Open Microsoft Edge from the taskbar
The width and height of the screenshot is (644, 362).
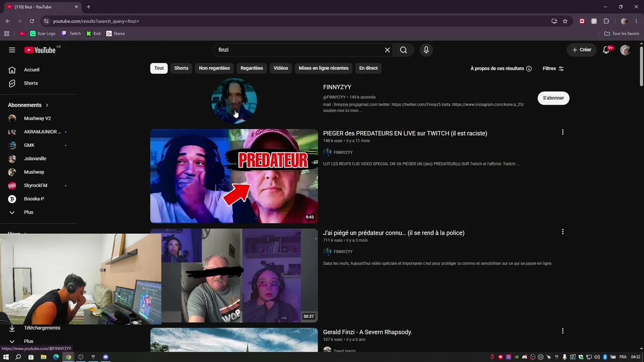point(56,357)
